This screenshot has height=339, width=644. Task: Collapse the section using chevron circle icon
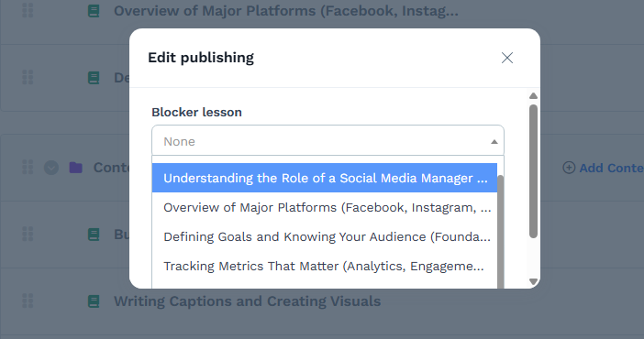[51, 168]
